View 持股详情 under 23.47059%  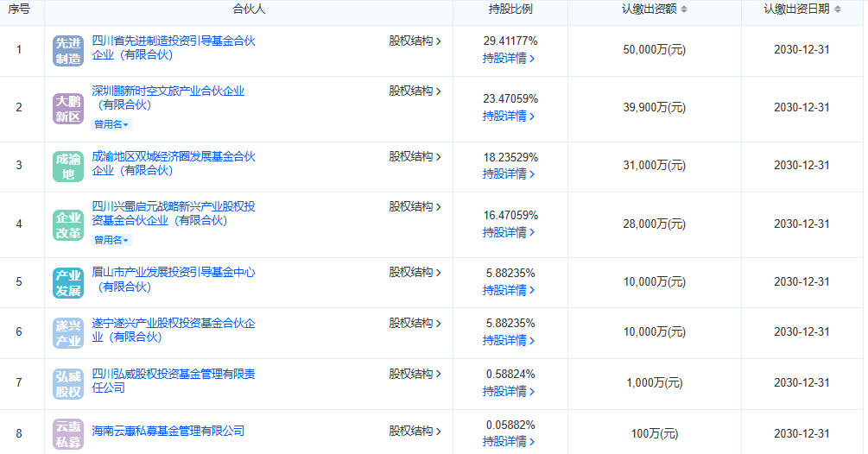(x=508, y=117)
